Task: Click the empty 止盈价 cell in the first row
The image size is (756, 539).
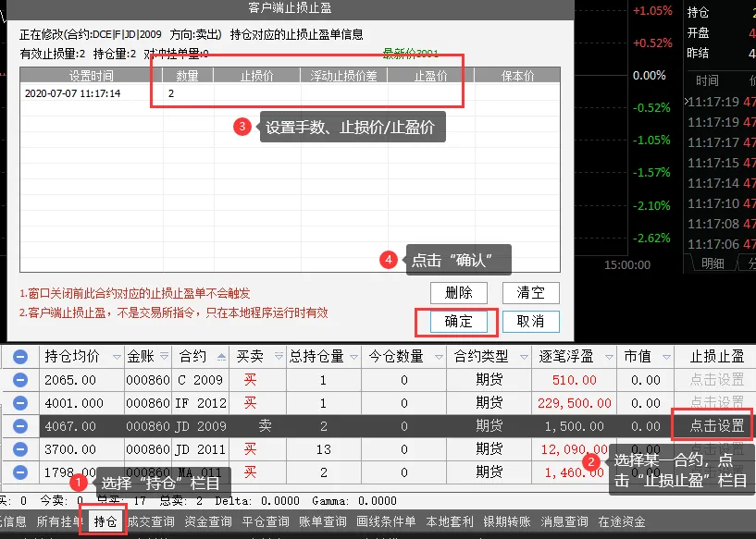Action: point(431,93)
